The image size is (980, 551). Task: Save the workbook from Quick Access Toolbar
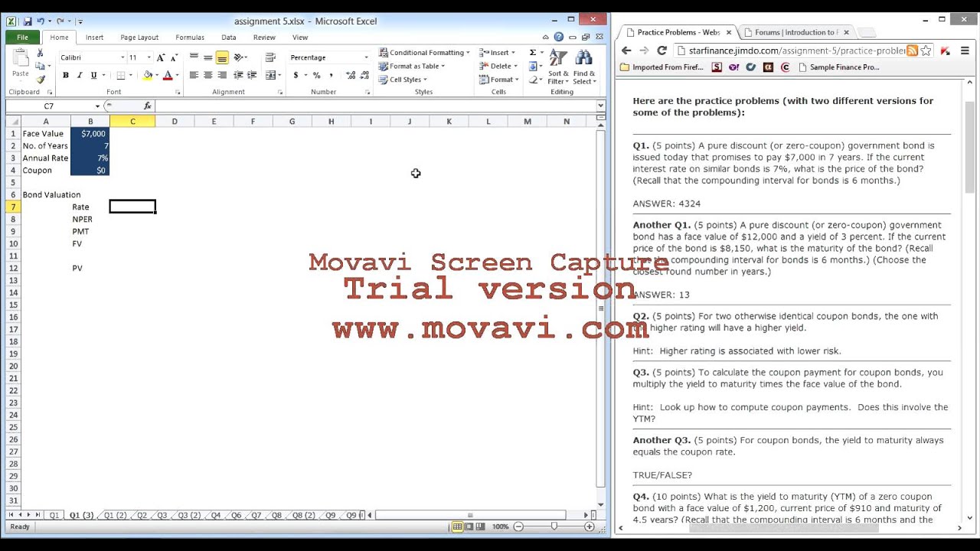coord(28,21)
